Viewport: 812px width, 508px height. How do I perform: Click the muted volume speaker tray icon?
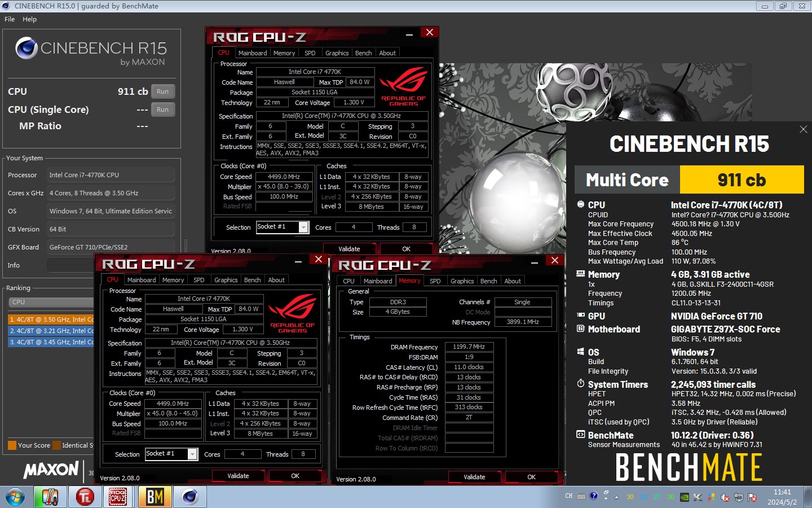click(725, 497)
